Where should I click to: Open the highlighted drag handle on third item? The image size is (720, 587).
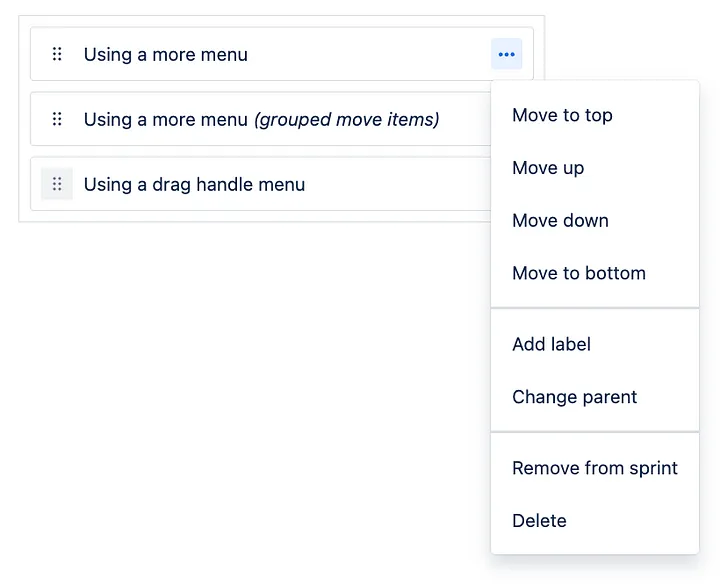pyautogui.click(x=57, y=184)
